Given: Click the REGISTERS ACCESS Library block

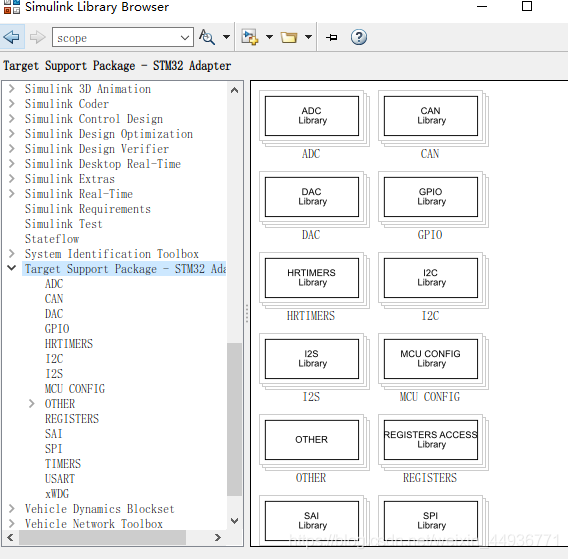Looking at the screenshot, I should 431,440.
